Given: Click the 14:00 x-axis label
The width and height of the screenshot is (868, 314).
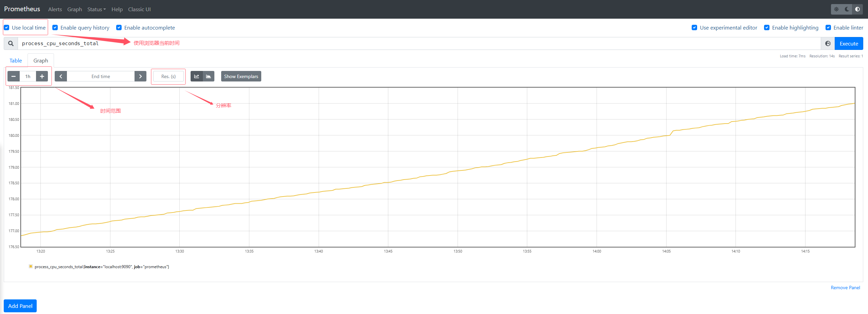Looking at the screenshot, I should coord(597,251).
